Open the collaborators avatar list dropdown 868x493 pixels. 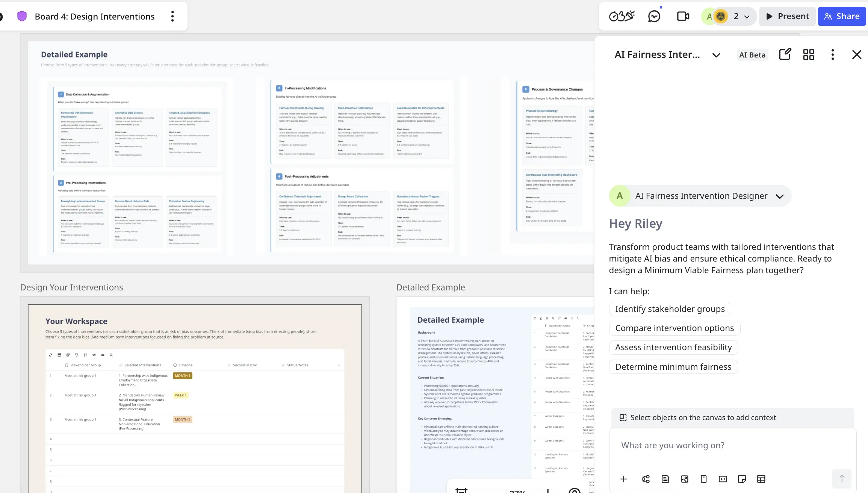[x=747, y=17]
